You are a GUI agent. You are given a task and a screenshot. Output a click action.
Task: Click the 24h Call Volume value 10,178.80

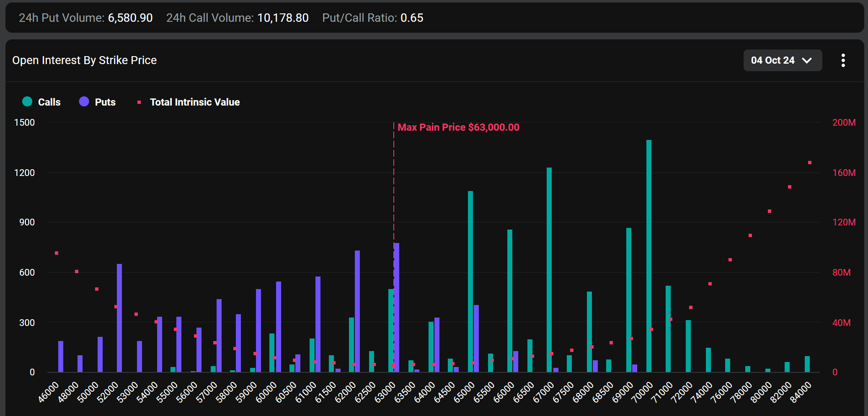(x=283, y=18)
